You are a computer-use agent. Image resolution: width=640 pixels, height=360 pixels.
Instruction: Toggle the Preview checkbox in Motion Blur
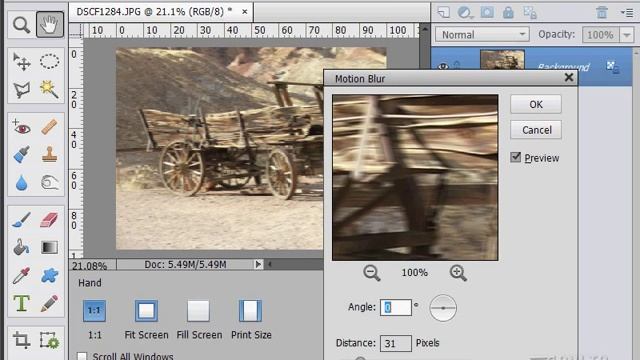click(x=516, y=157)
